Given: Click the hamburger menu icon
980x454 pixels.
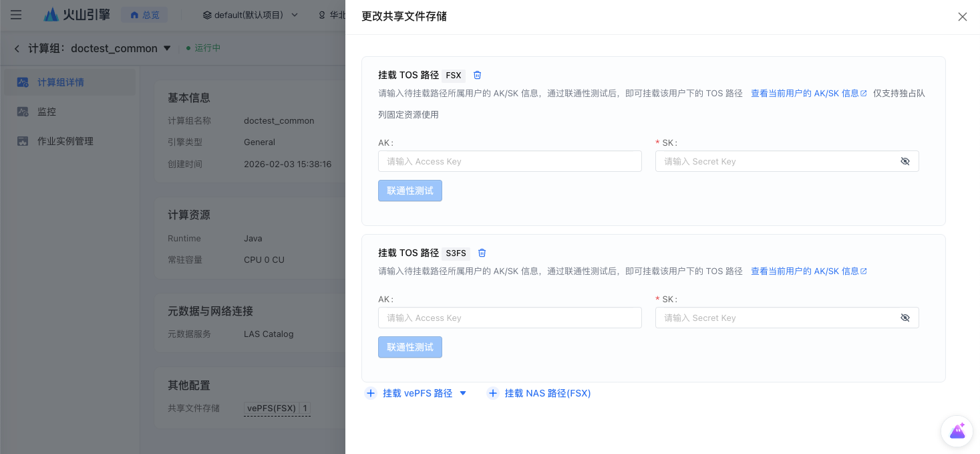Looking at the screenshot, I should pos(16,15).
